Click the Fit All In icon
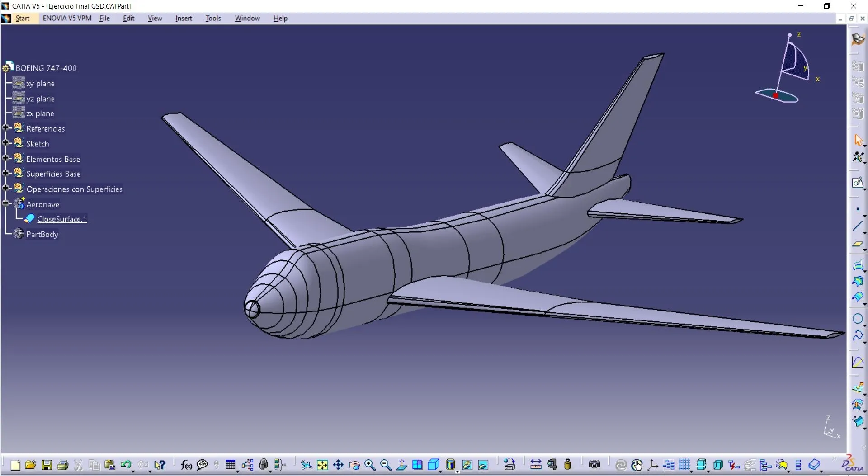 click(x=322, y=465)
